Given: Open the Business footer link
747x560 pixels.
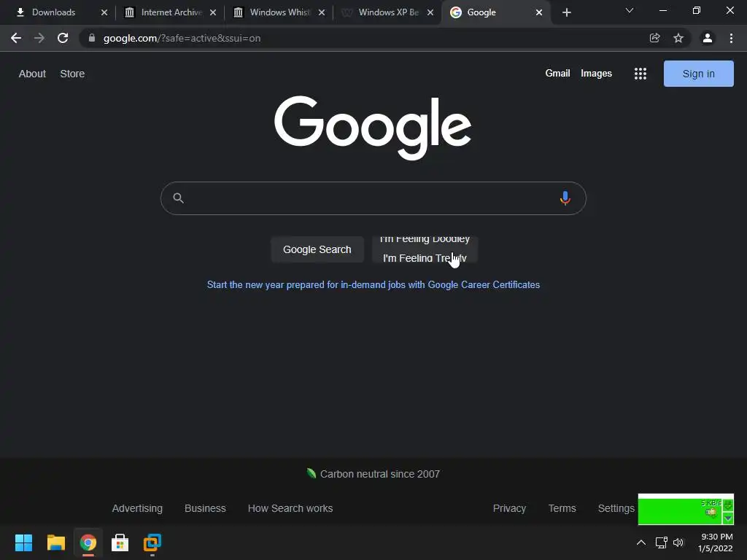Looking at the screenshot, I should coord(205,508).
